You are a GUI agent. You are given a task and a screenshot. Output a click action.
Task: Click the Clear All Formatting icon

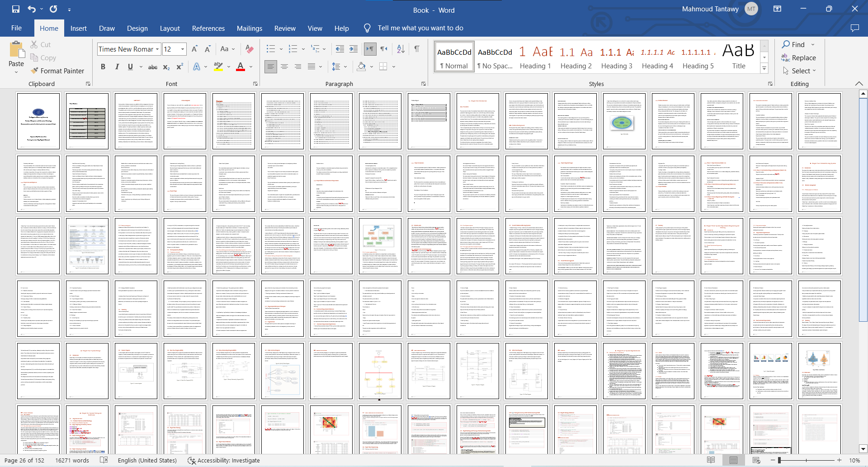pyautogui.click(x=249, y=49)
